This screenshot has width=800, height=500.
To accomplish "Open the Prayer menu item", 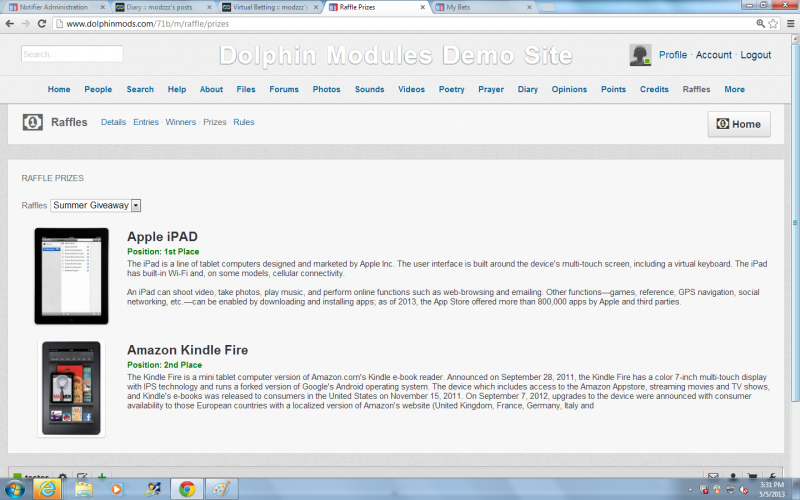I will click(x=491, y=89).
